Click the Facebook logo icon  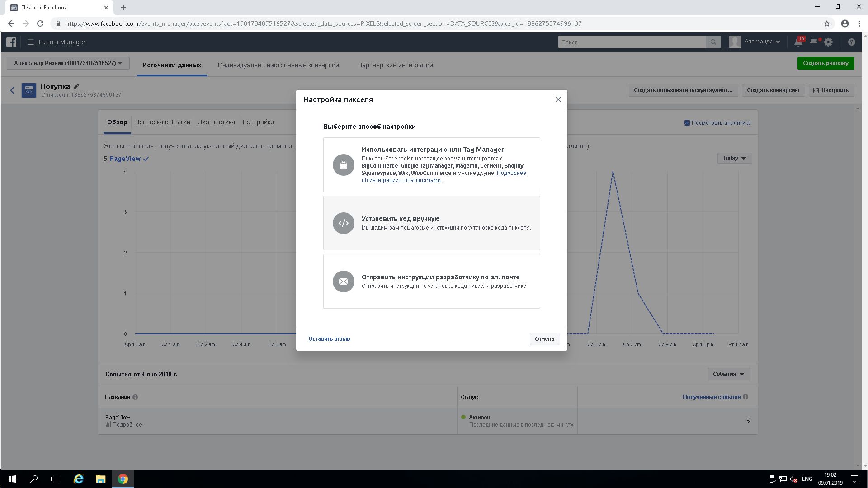point(11,42)
